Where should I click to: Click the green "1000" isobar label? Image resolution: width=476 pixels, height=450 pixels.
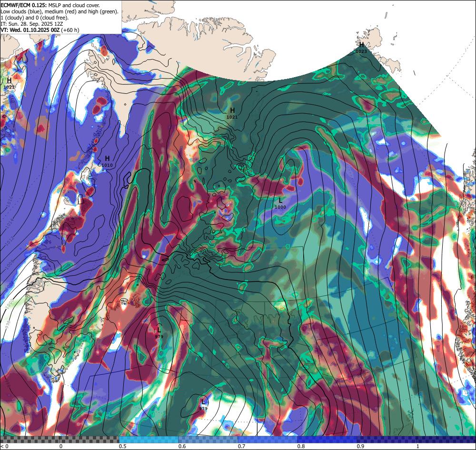(10, 303)
